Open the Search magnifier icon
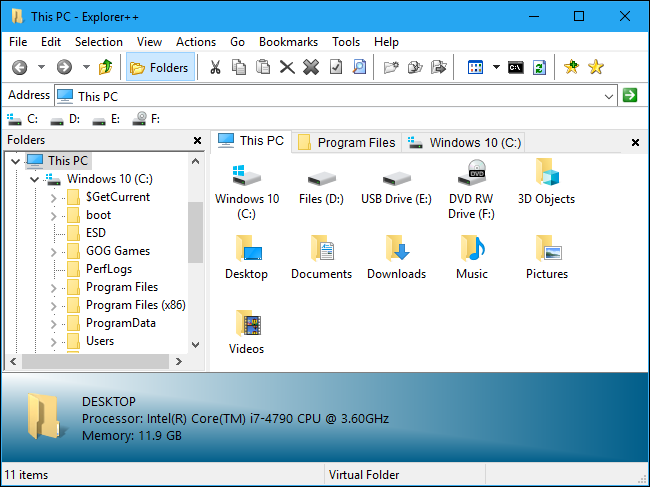 [359, 67]
